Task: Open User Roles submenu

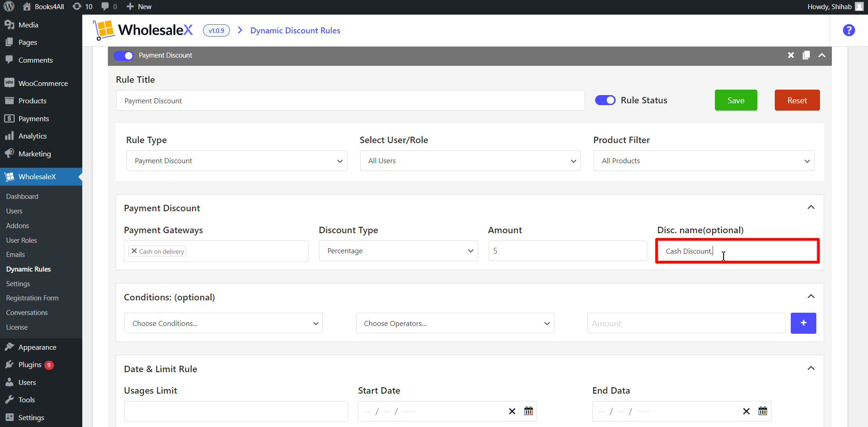Action: pyautogui.click(x=21, y=240)
